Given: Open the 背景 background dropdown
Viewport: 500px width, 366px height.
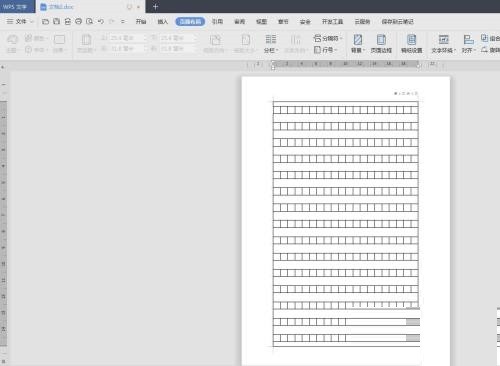Looking at the screenshot, I should [358, 43].
